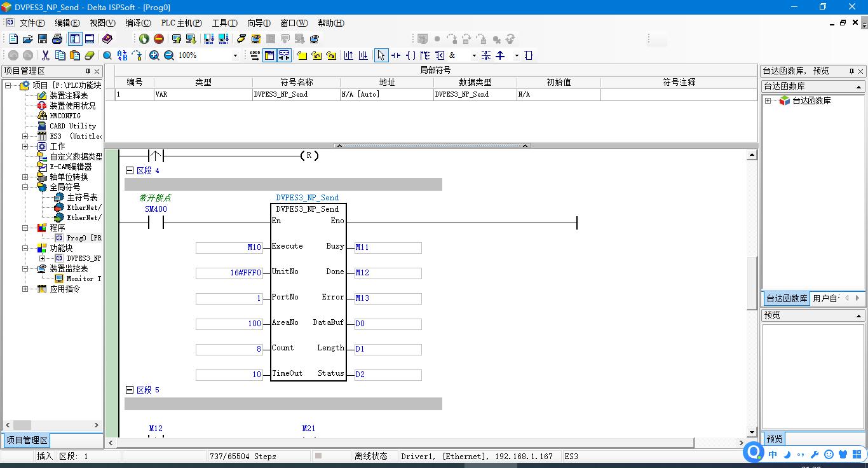Image resolution: width=868 pixels, height=468 pixels.
Task: Expand the 台达函数库 tree node
Action: 768,101
